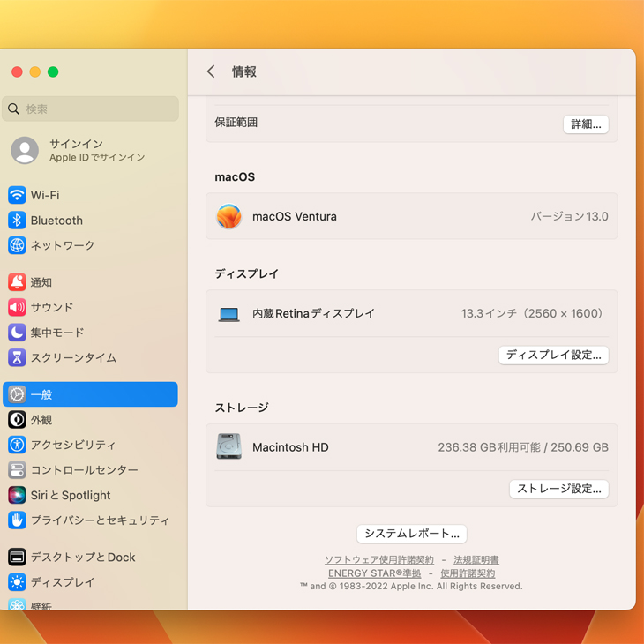The height and width of the screenshot is (644, 644).
Task: Open ディスプレイ設定... button
Action: point(554,355)
